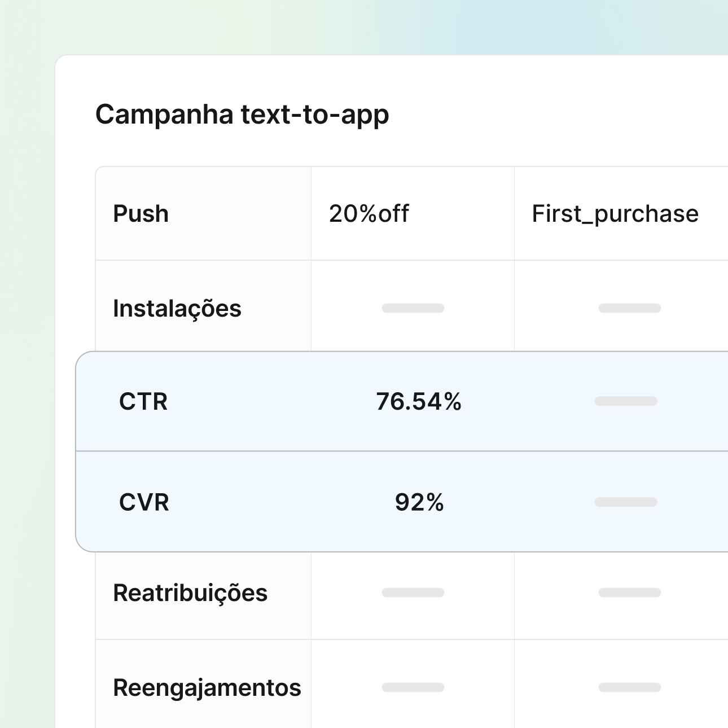Click CVR placeholder in First_purchase column
Screen dimensions: 728x728
[626, 502]
